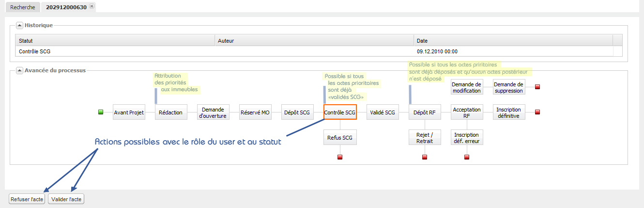Image resolution: width=644 pixels, height=208 pixels.
Task: Close the 202912000630 tab with its X icon
Action: (x=92, y=6)
